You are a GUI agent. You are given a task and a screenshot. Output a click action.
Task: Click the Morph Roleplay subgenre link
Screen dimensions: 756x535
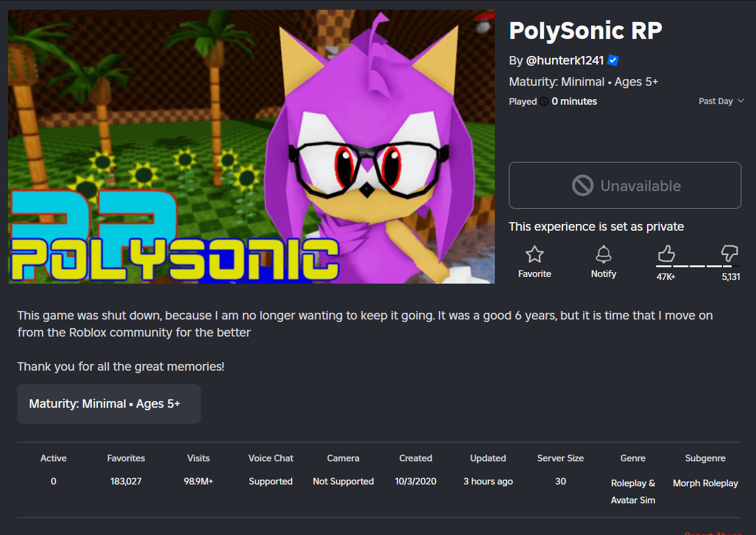click(x=705, y=483)
